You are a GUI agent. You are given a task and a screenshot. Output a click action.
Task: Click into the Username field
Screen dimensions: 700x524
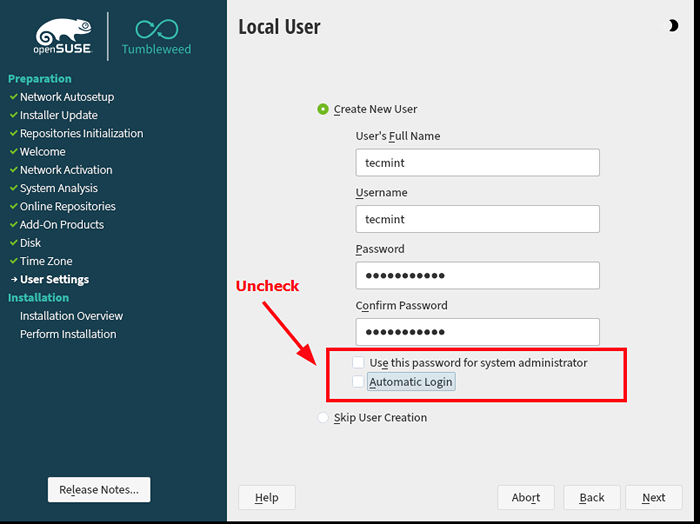pos(477,219)
